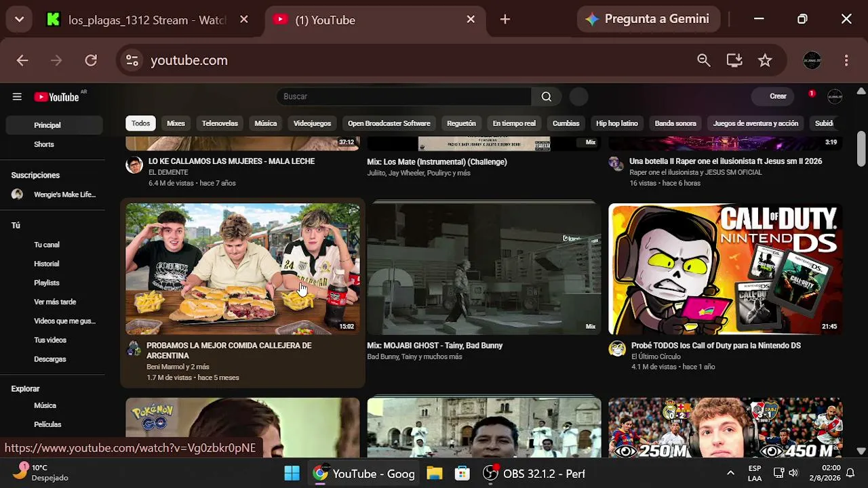Open Beni Marmol channel avatar
The image size is (868, 488).
click(x=134, y=349)
